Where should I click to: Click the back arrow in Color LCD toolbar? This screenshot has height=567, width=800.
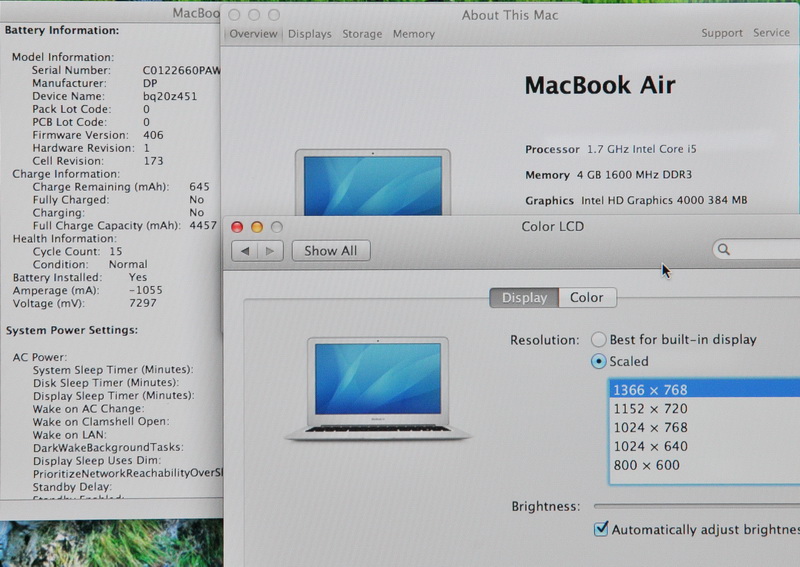click(x=245, y=251)
